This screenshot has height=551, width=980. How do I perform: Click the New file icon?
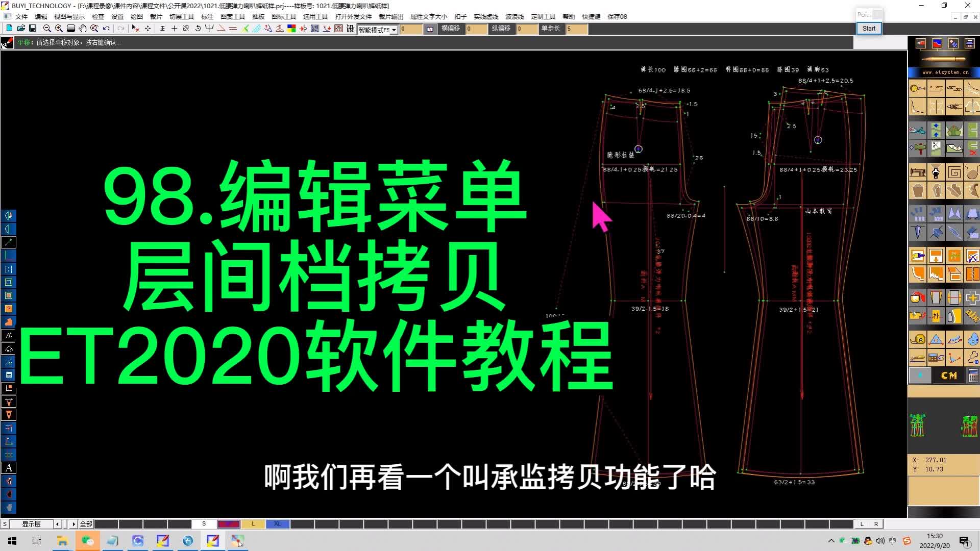point(9,29)
